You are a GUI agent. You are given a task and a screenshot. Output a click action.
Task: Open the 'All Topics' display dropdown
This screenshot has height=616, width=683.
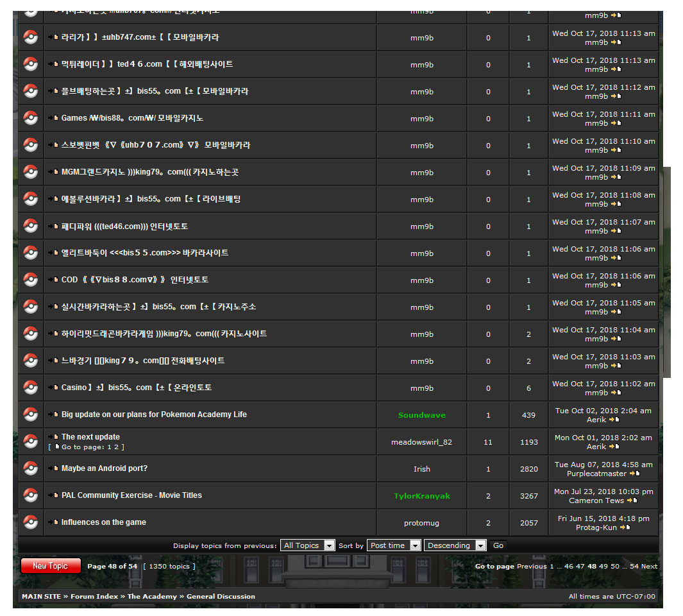click(x=308, y=545)
